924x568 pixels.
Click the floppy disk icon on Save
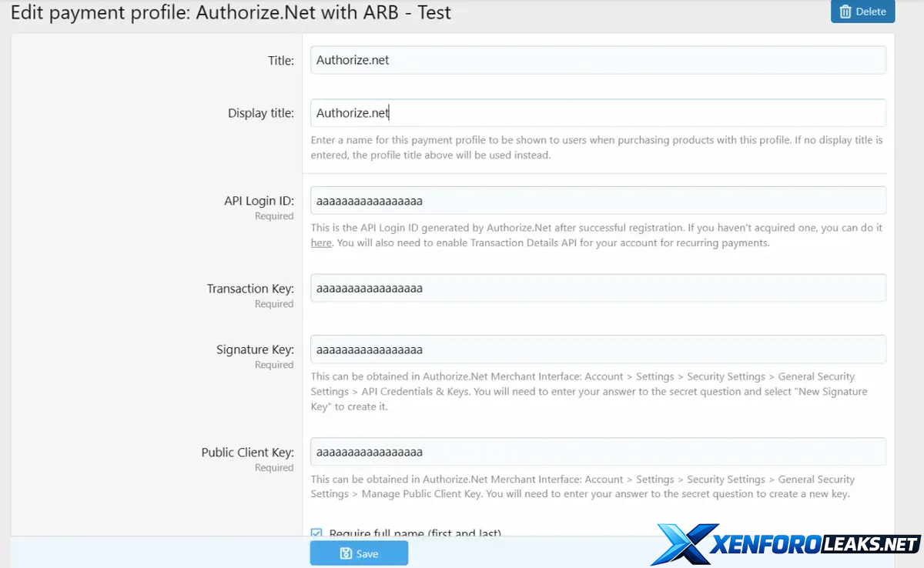pyautogui.click(x=346, y=553)
